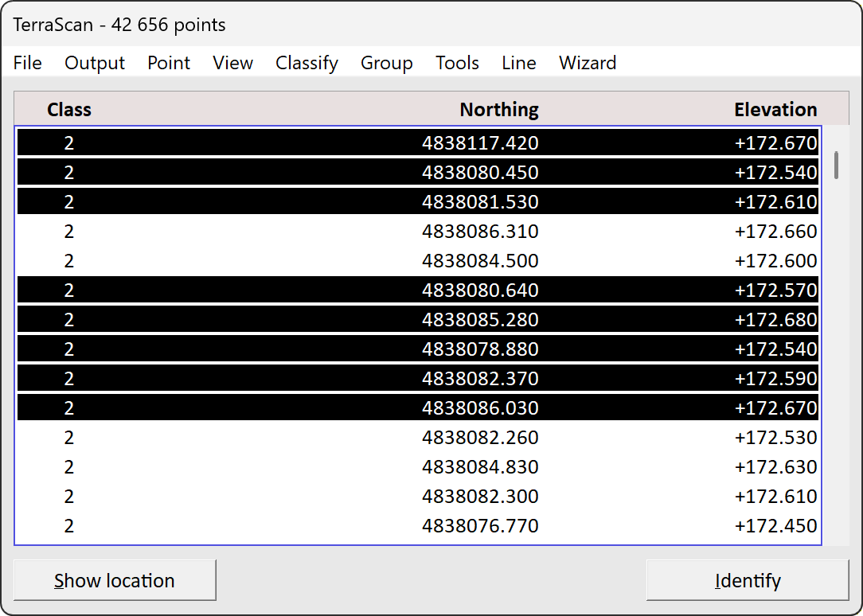
Task: Select the row with northing 4838084.500
Action: click(418, 261)
